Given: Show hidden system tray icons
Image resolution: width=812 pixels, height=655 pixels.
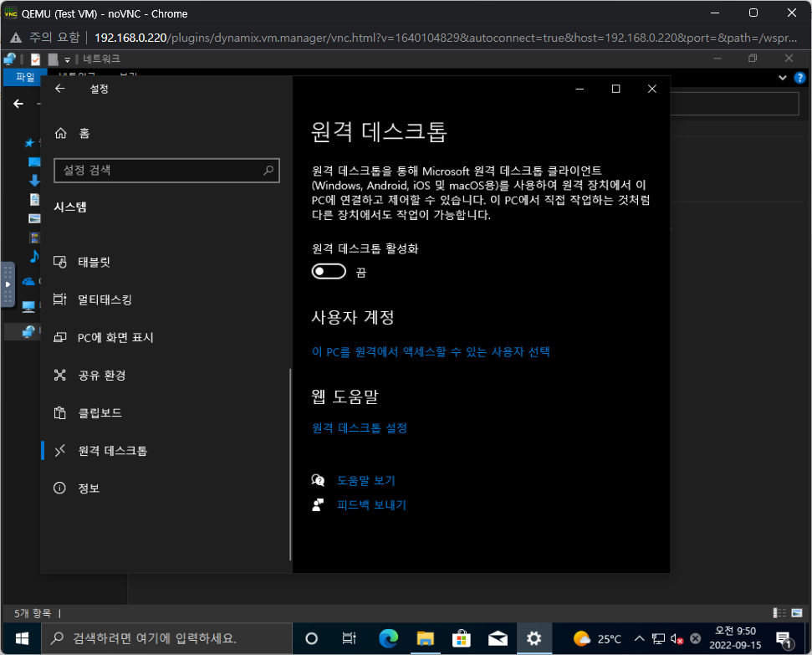Looking at the screenshot, I should tap(640, 638).
